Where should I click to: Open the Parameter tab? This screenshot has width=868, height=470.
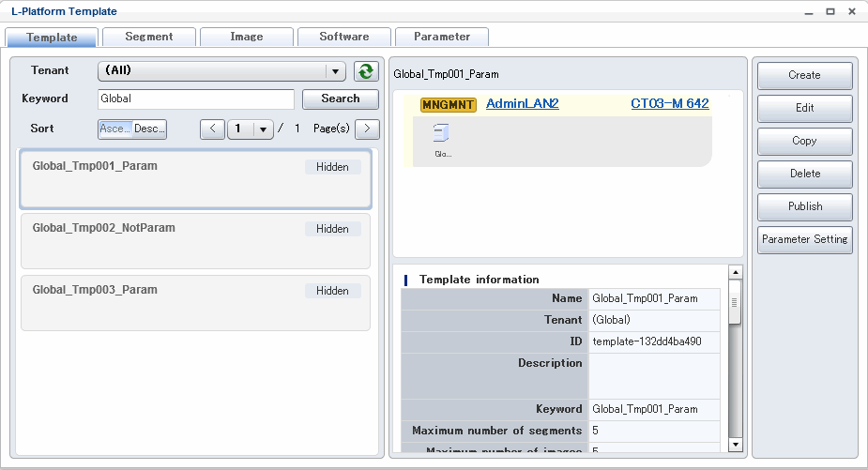coord(441,37)
